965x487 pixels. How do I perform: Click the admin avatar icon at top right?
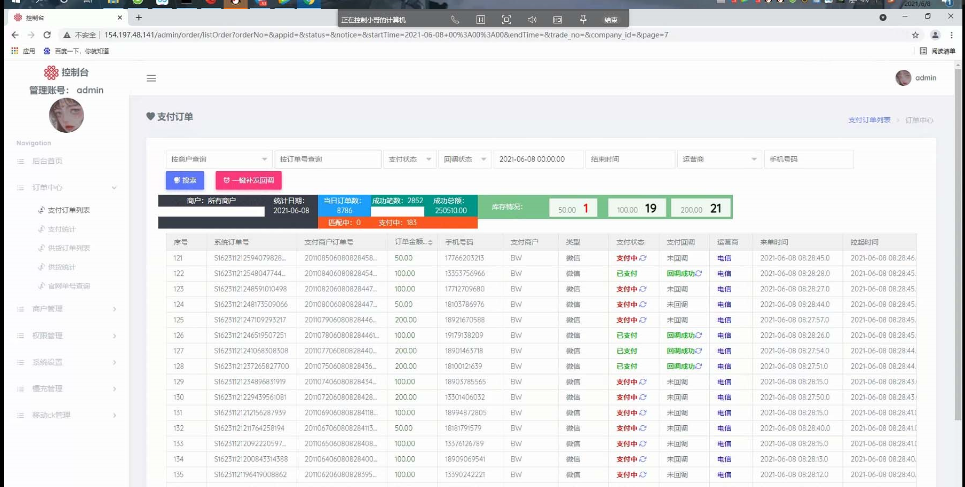(903, 78)
